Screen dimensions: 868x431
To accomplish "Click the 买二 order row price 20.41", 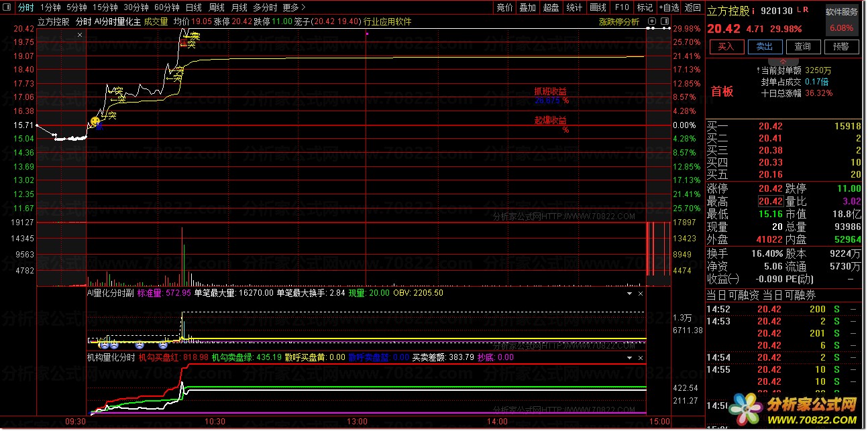I will click(770, 138).
